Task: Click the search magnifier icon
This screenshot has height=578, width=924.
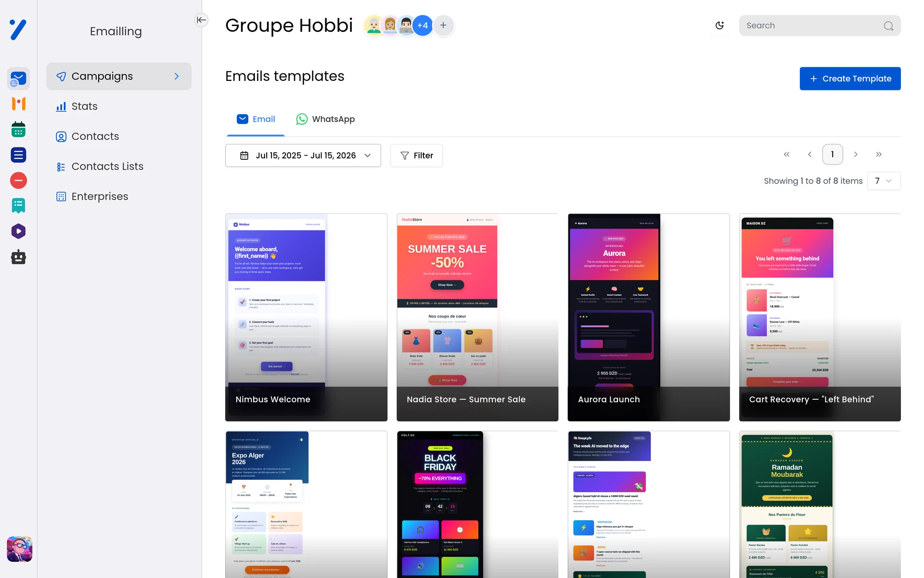Action: click(x=888, y=26)
